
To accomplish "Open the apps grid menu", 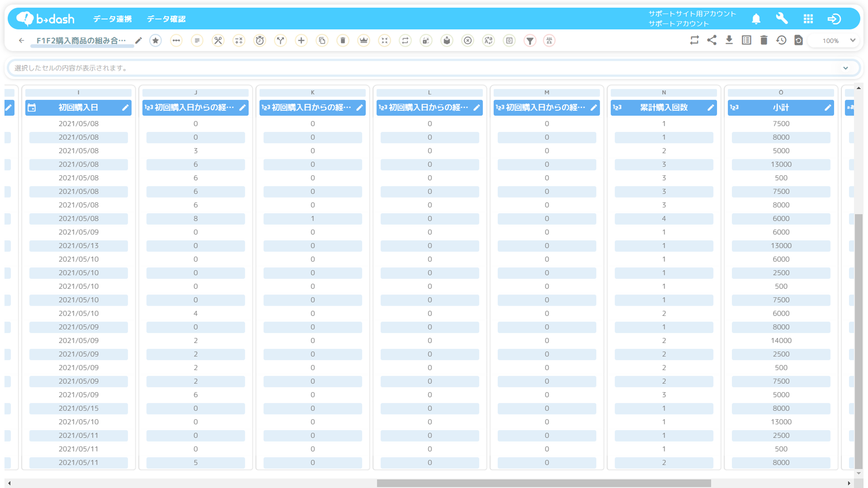I will coord(808,19).
